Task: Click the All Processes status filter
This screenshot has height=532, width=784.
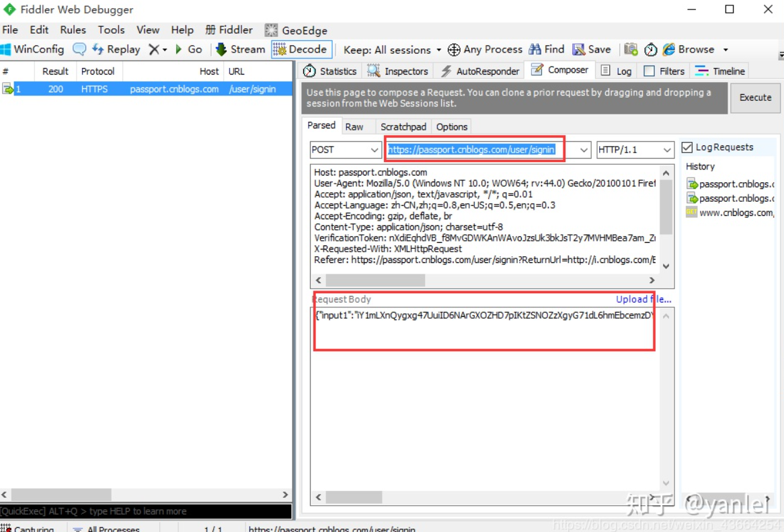Action: click(x=106, y=528)
